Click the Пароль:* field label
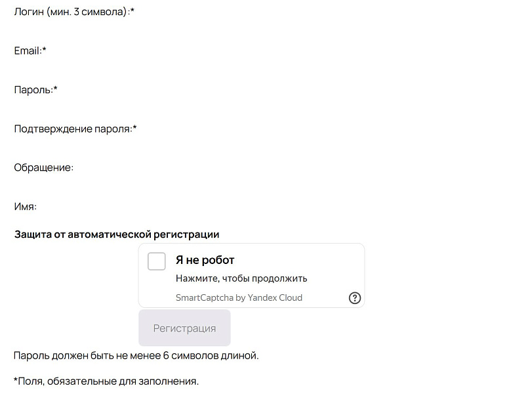 pyautogui.click(x=34, y=89)
